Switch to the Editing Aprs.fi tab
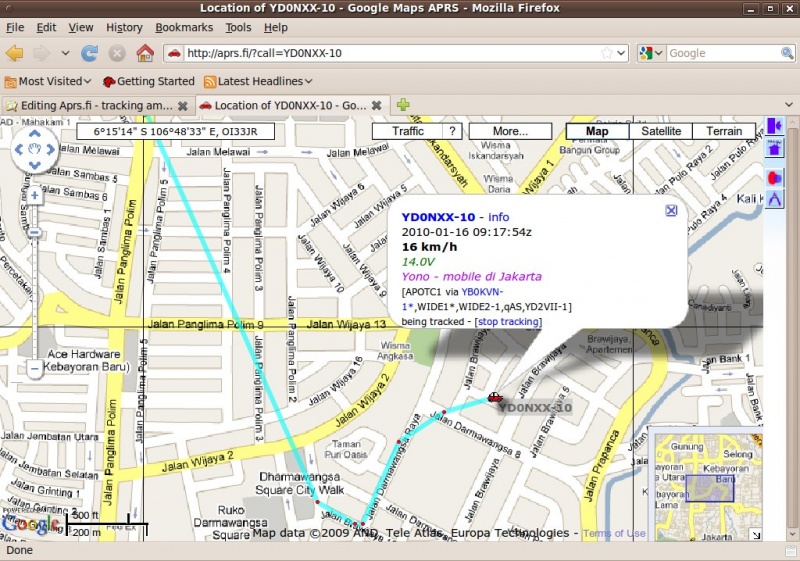 90,105
